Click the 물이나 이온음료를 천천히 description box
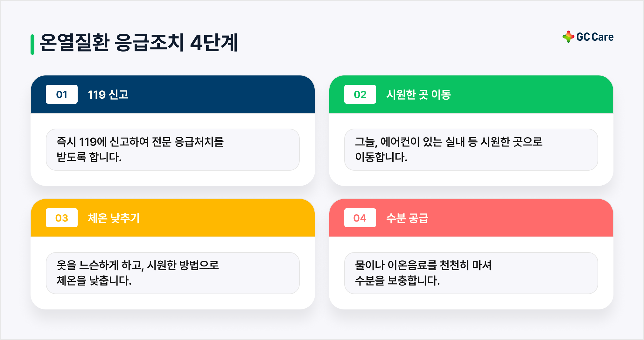The height and width of the screenshot is (340, 644). [471, 273]
